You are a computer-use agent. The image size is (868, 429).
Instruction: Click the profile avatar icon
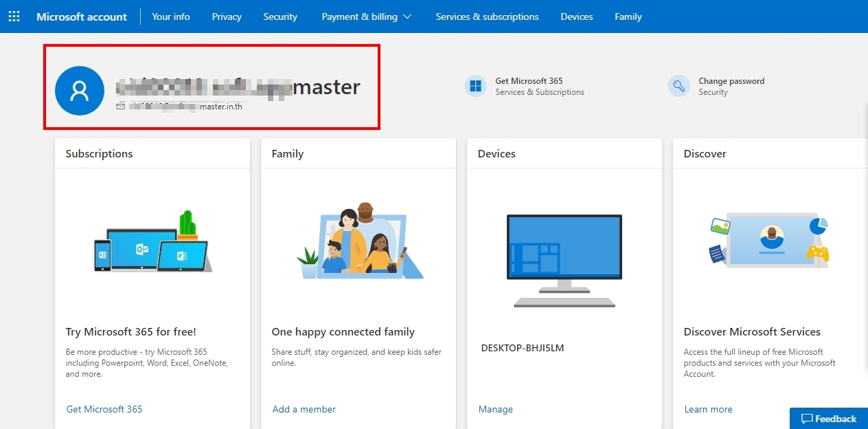pos(80,91)
